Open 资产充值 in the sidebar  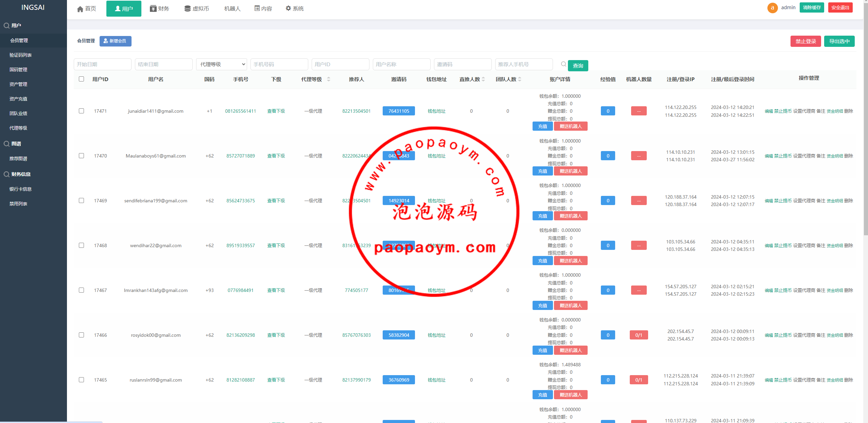pos(18,99)
